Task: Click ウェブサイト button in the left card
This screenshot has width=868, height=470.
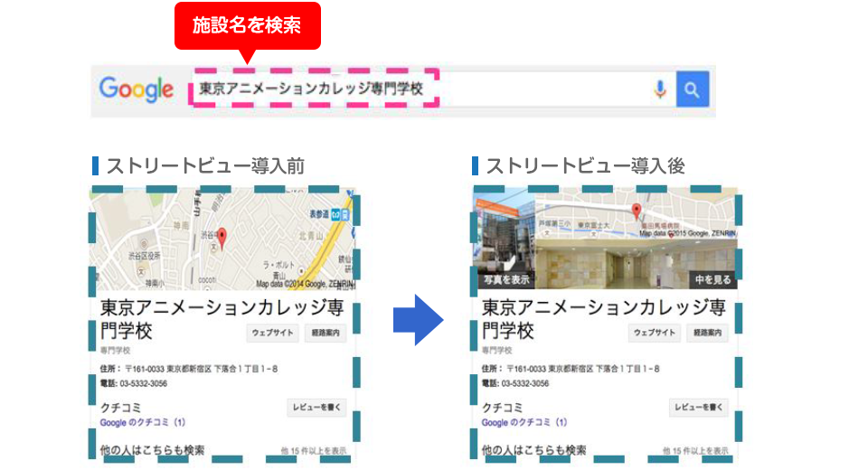Action: [272, 333]
